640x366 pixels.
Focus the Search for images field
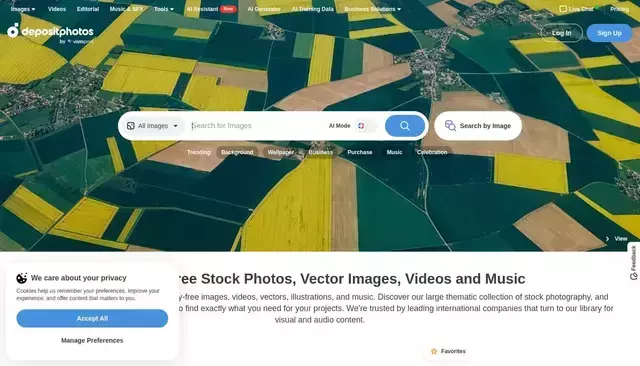257,126
